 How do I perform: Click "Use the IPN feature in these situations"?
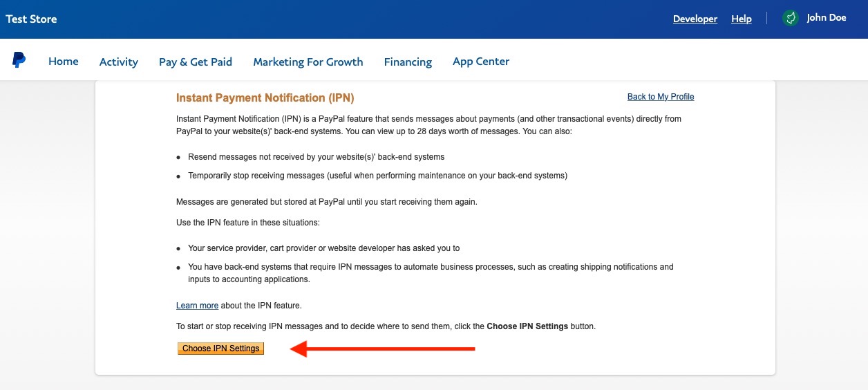[x=248, y=223]
